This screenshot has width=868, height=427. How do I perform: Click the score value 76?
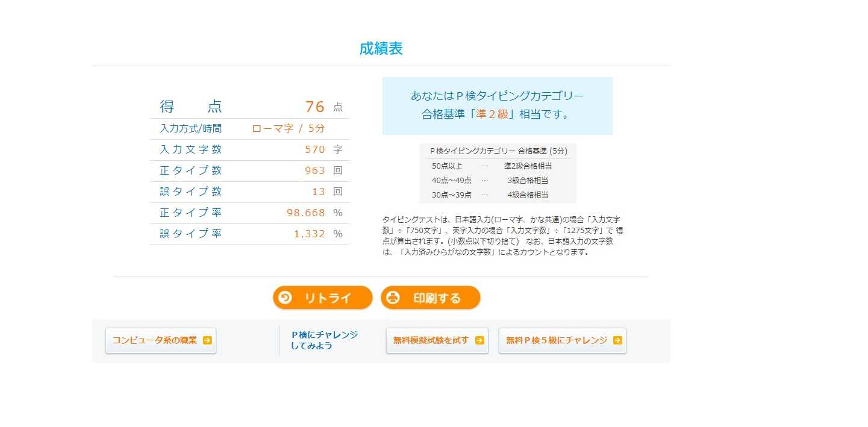click(x=315, y=107)
